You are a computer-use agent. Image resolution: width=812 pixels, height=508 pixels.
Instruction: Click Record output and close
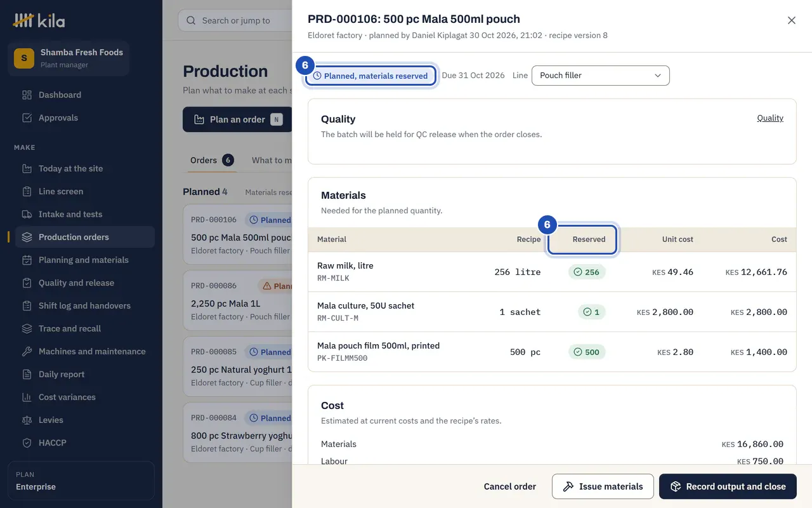click(728, 486)
